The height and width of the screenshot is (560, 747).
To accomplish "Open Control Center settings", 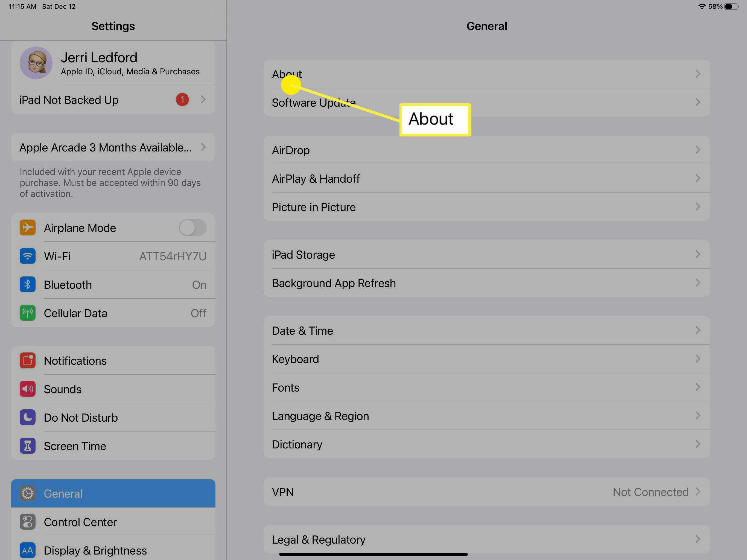I will tap(113, 521).
